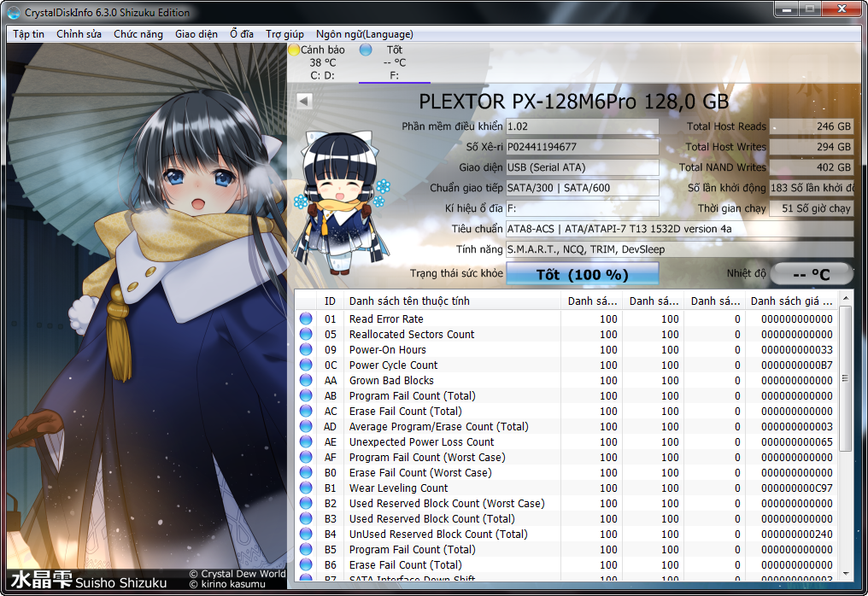Click the blue Tốt status orb for F:
Viewport: 868px width, 596px height.
(366, 50)
